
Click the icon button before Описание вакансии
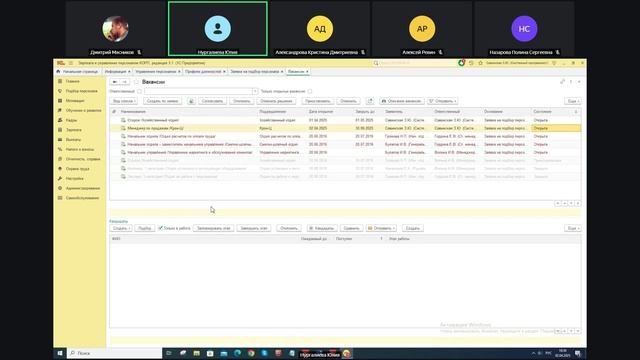click(x=370, y=101)
